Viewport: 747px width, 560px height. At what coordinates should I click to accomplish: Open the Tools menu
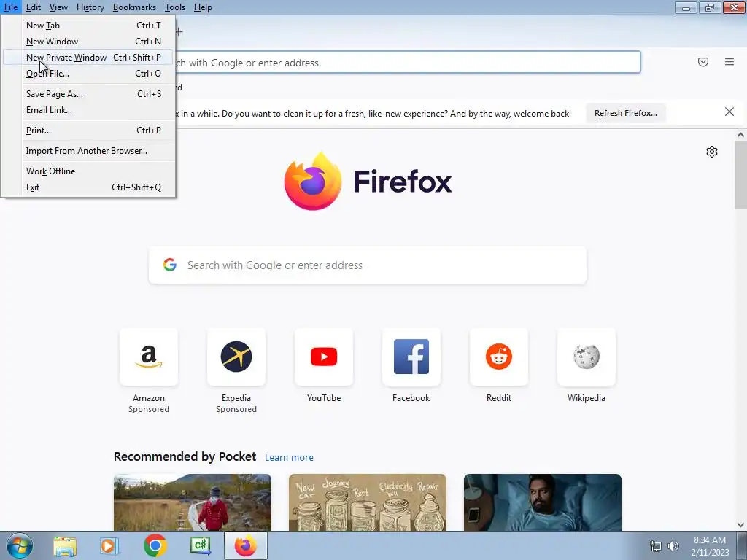point(175,7)
